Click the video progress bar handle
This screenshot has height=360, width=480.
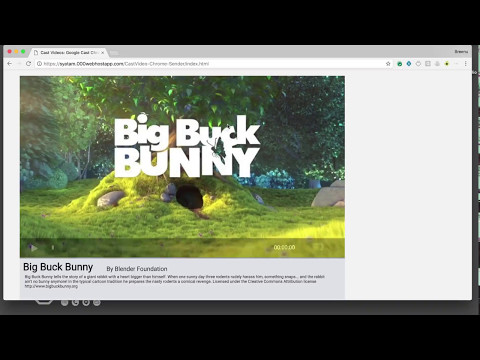[x=53, y=247]
